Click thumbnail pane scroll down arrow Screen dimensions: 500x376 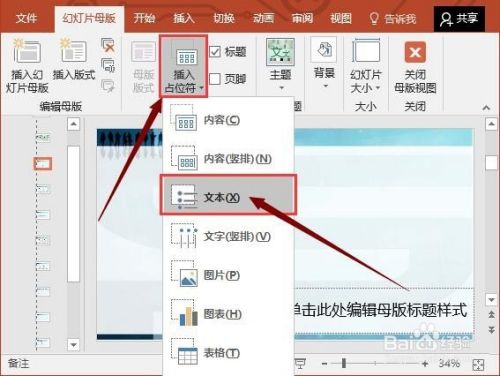(x=73, y=344)
